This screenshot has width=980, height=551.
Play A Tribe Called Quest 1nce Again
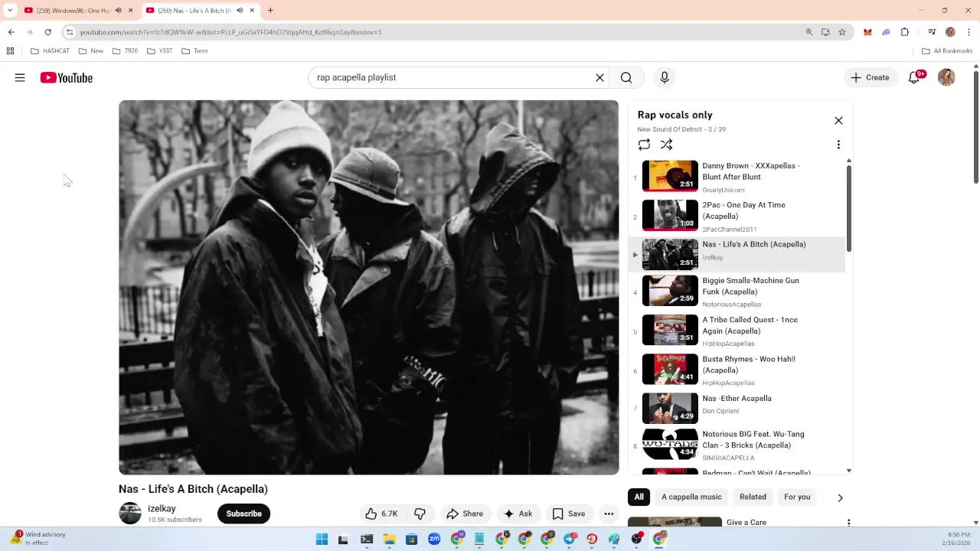point(738,331)
